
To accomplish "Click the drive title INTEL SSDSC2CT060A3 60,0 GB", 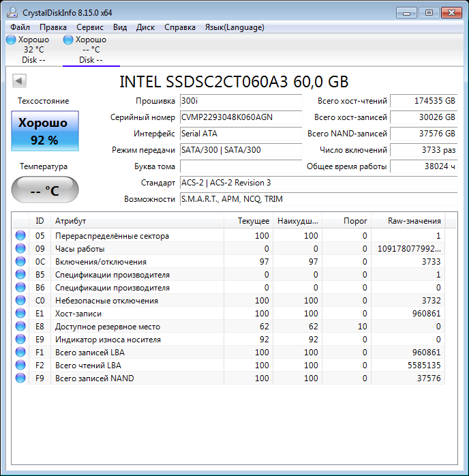I will point(234,82).
